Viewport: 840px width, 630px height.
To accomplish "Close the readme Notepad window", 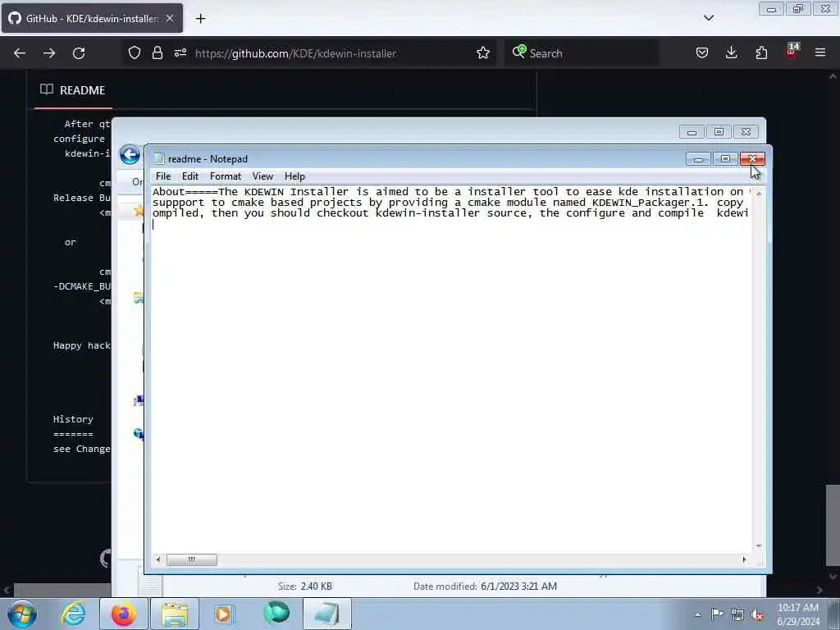I will coord(752,158).
